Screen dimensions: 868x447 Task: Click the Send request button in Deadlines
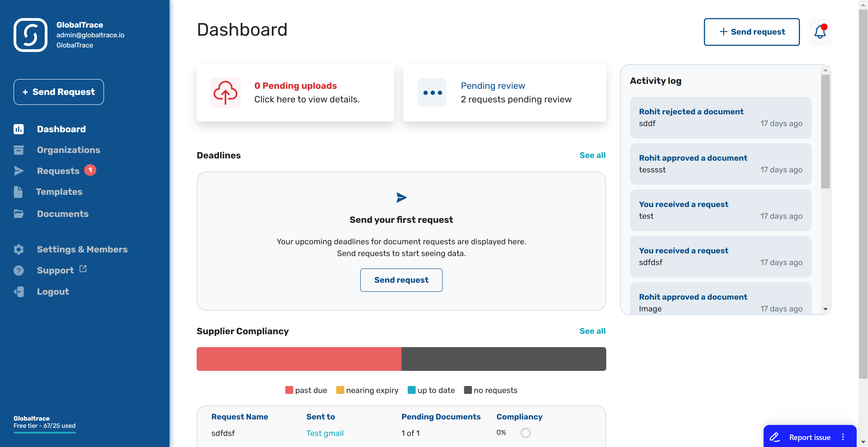[x=401, y=280]
